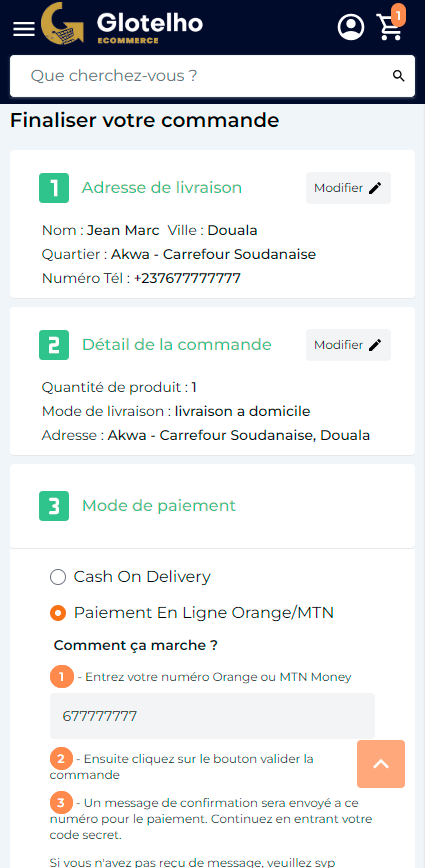Screen dimensions: 425x868
Task: Select Cash On Delivery payment option
Action: tap(58, 577)
